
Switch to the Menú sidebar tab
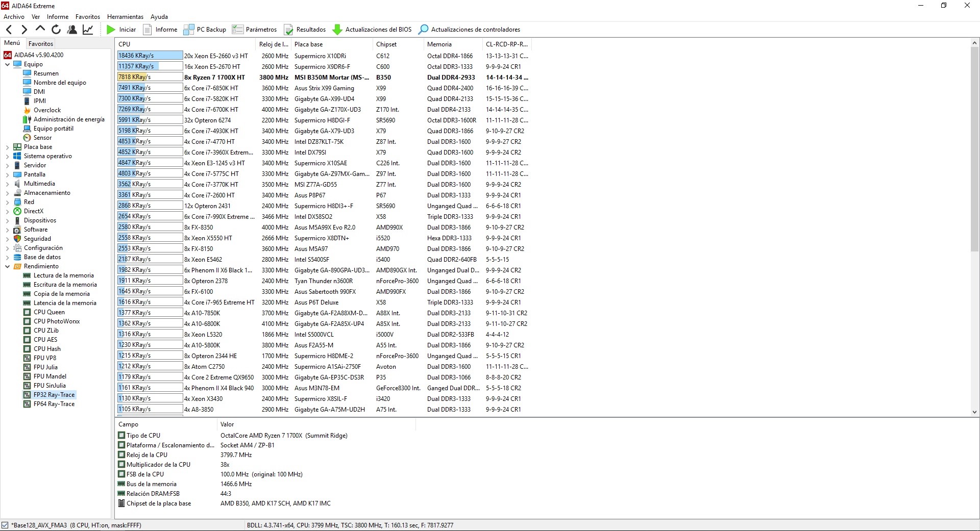tap(12, 43)
